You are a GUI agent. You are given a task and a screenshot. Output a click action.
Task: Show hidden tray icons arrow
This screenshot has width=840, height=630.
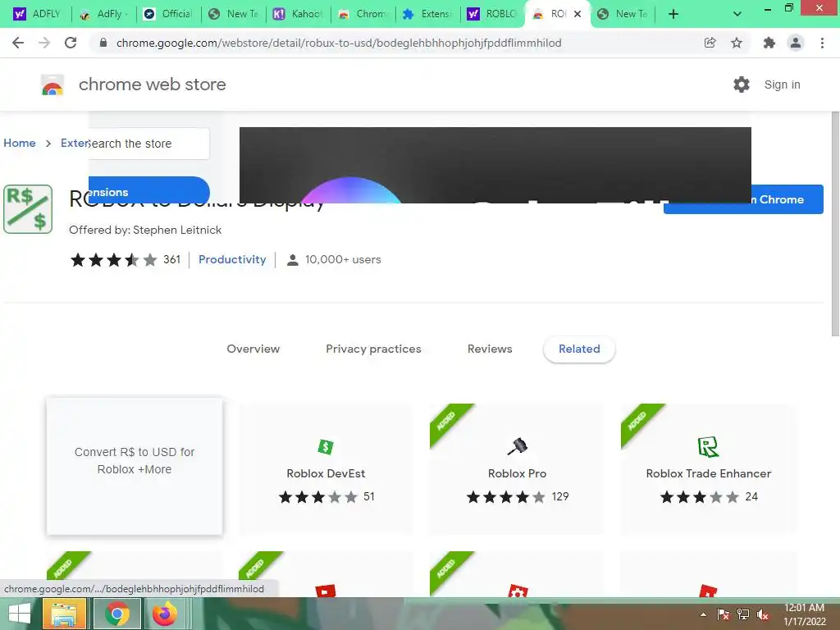pos(703,614)
